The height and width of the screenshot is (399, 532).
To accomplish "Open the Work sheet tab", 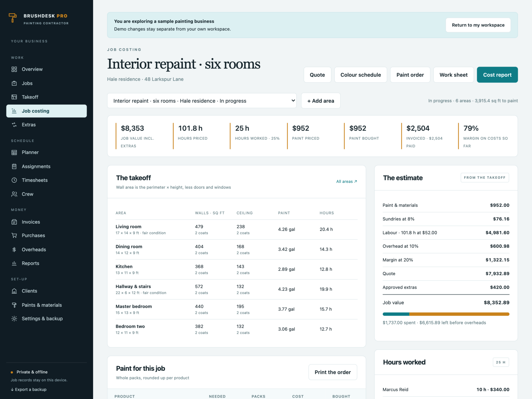I will (x=453, y=75).
